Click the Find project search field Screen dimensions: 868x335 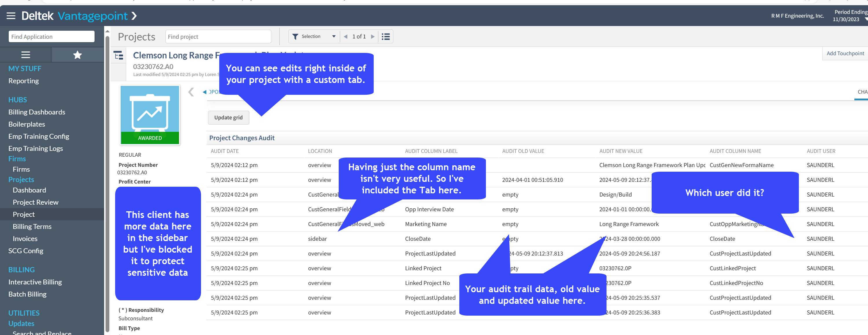pyautogui.click(x=218, y=36)
